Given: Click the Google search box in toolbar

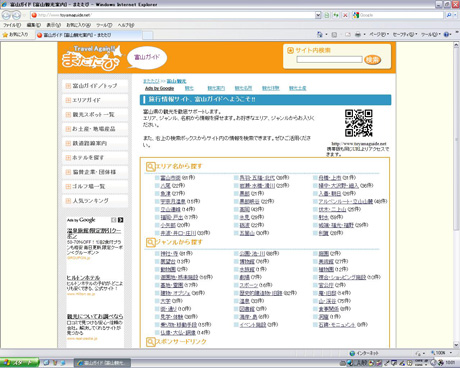Looking at the screenshot, I should (398, 15).
